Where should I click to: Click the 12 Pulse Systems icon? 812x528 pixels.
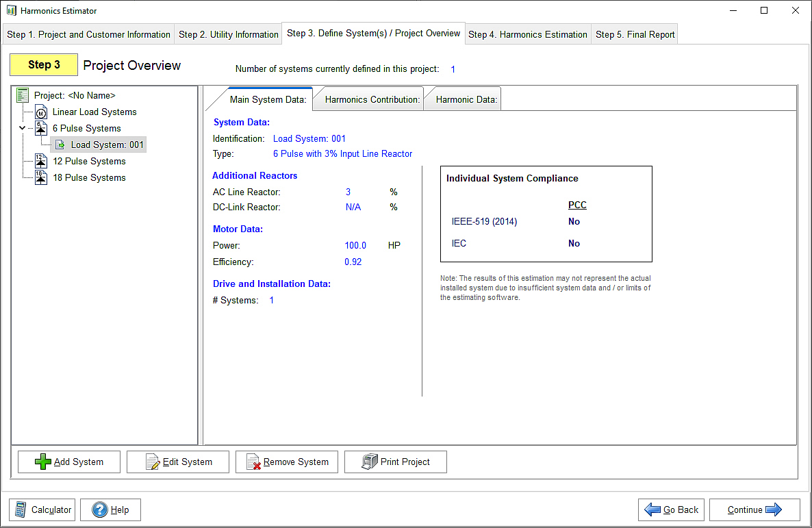click(x=41, y=162)
